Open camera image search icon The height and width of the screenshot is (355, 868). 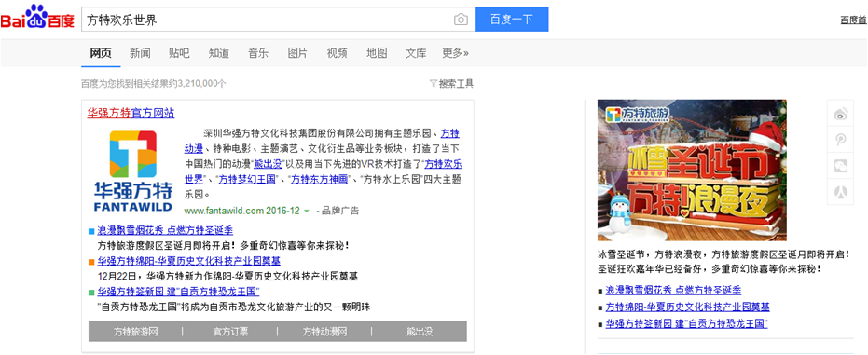[x=461, y=20]
